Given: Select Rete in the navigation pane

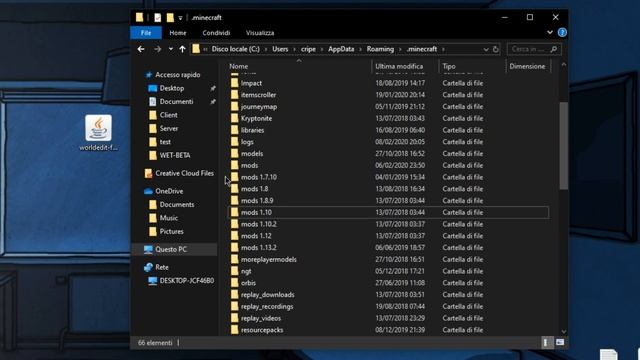Looking at the screenshot, I should coord(162,267).
